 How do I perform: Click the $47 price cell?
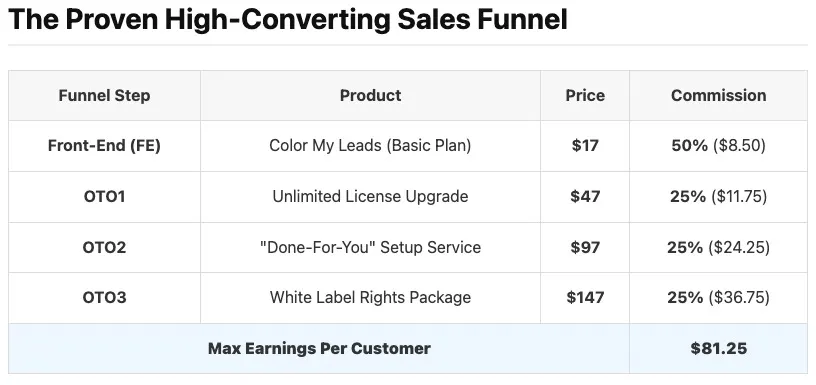point(585,196)
